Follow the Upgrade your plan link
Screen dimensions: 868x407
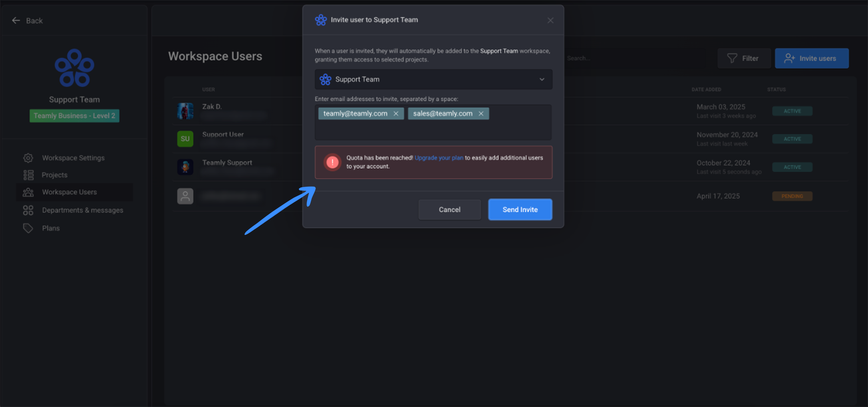pos(439,158)
